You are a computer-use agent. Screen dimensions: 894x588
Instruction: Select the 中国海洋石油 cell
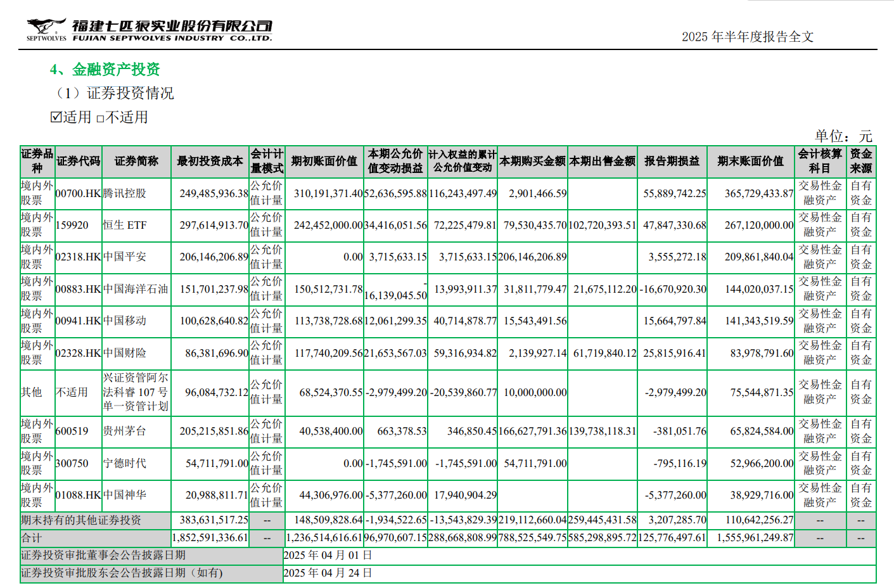tap(136, 289)
